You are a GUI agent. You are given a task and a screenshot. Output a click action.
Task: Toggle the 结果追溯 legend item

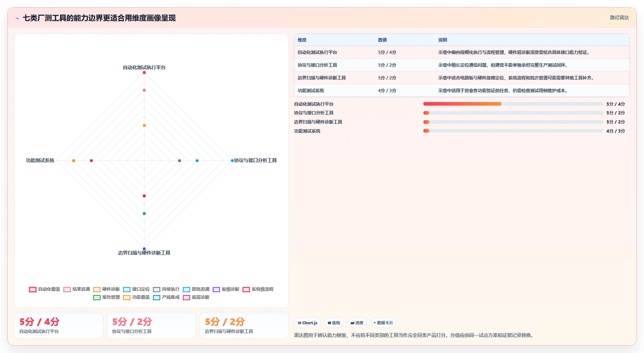[77, 289]
